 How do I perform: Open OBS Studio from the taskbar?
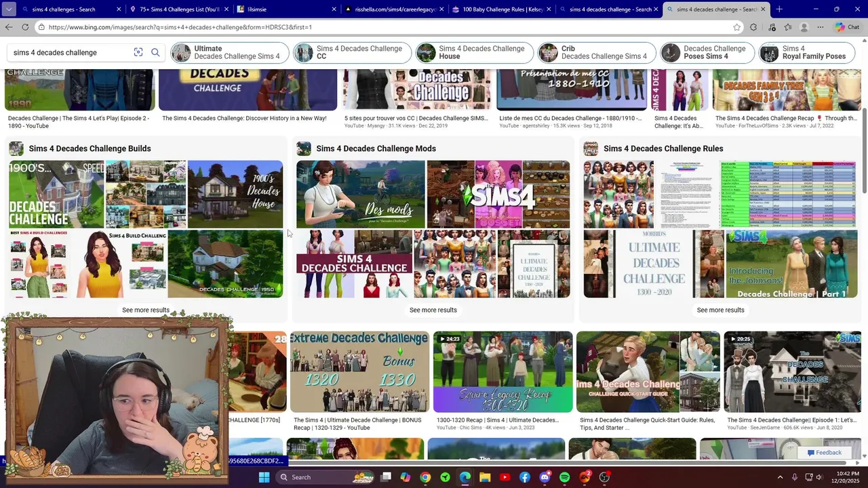tap(604, 477)
